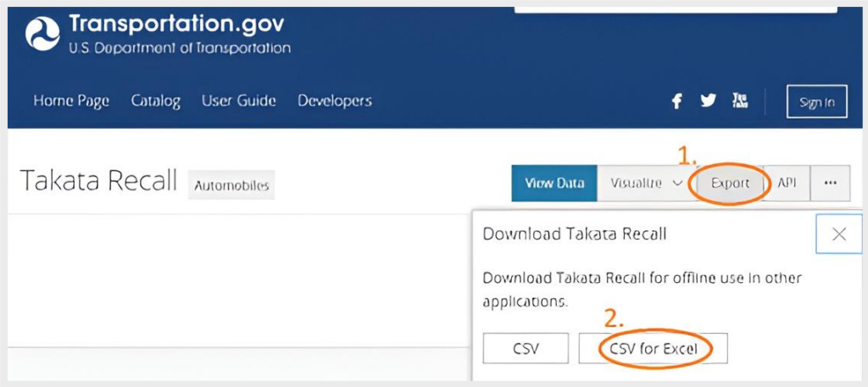Click the Export button
The image size is (868, 387).
[x=730, y=183]
